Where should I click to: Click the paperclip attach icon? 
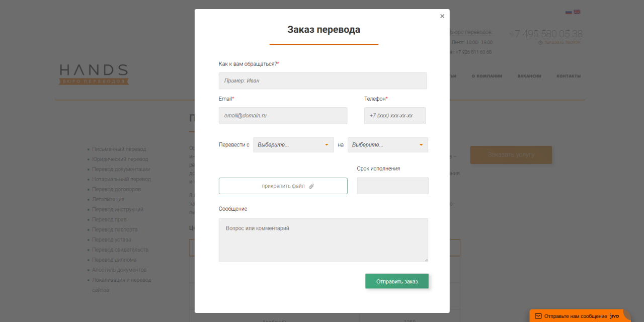[x=311, y=186]
